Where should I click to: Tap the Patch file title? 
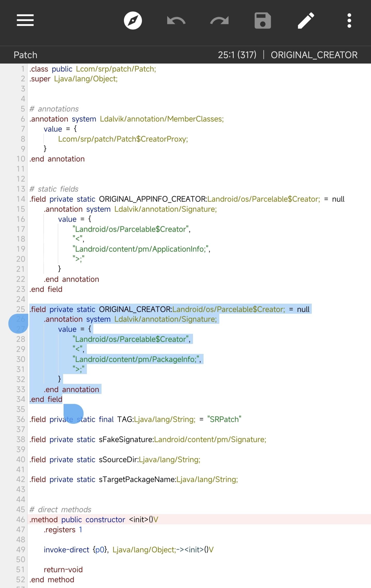tap(26, 55)
